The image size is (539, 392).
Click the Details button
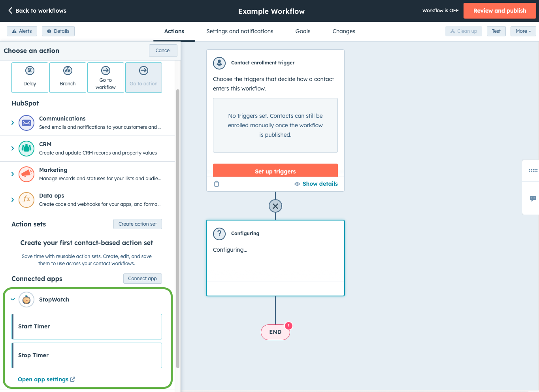coord(58,31)
